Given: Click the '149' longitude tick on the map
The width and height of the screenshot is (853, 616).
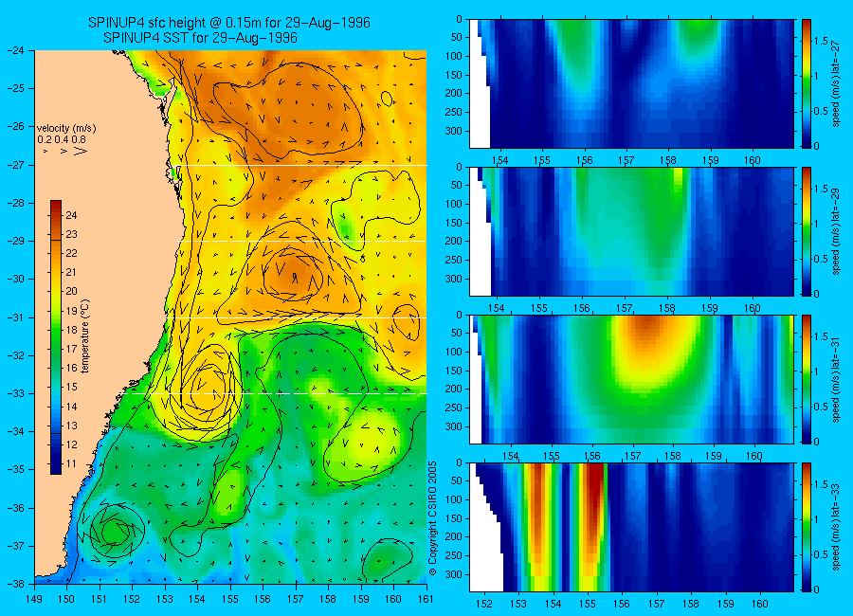Looking at the screenshot, I should 34,599.
